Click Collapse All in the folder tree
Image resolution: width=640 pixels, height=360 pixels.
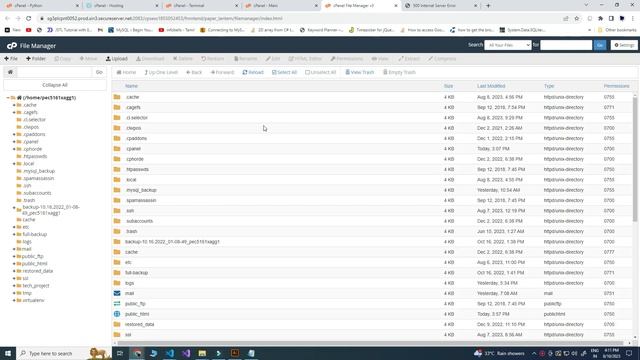click(55, 85)
